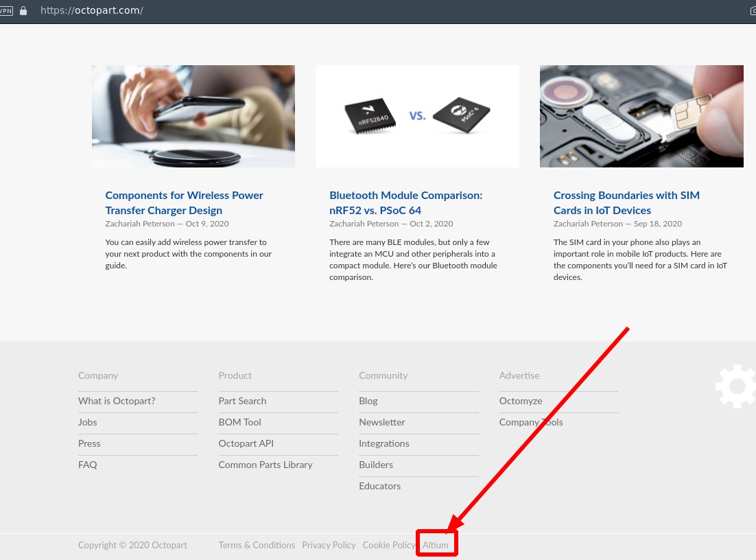Open the Octopart API link
This screenshot has width=756, height=560.
point(246,443)
